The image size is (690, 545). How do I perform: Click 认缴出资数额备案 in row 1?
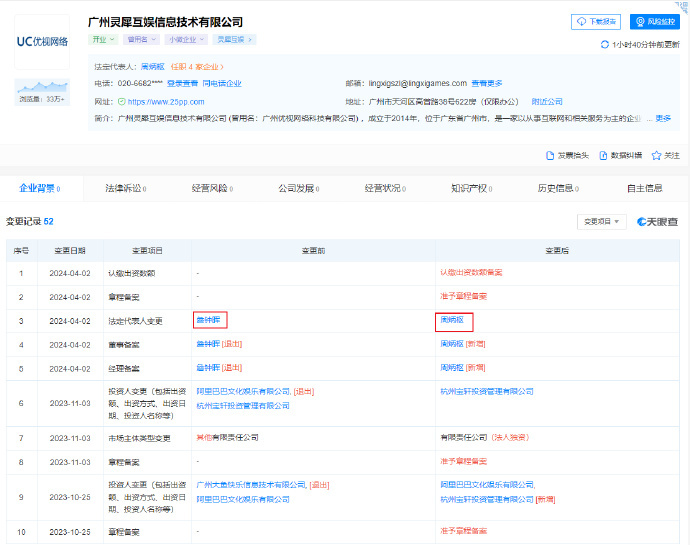coord(471,272)
